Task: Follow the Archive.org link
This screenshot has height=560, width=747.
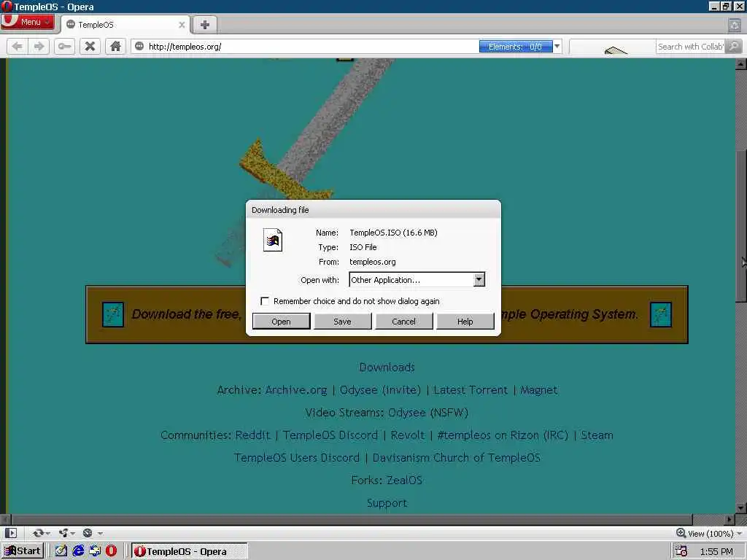Action: pyautogui.click(x=296, y=390)
